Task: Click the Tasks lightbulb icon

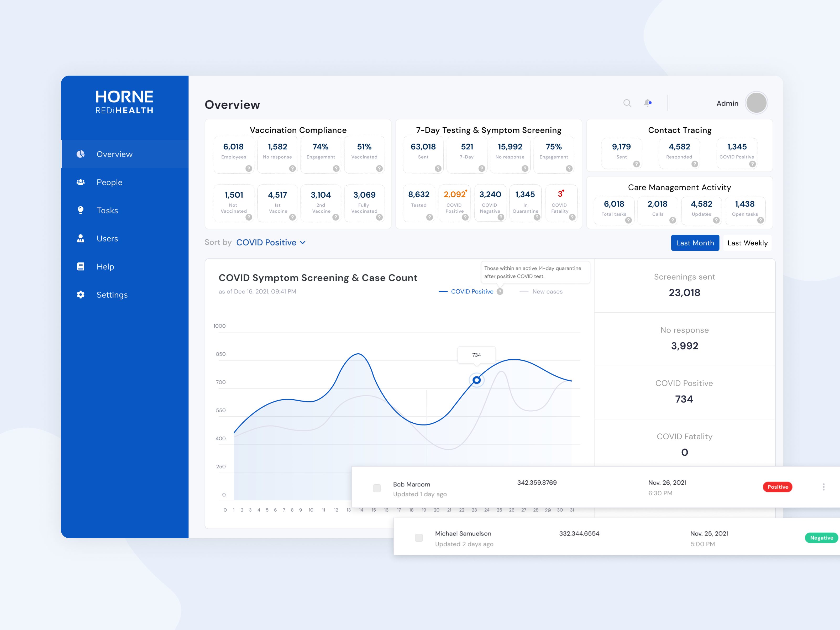Action: pos(81,210)
